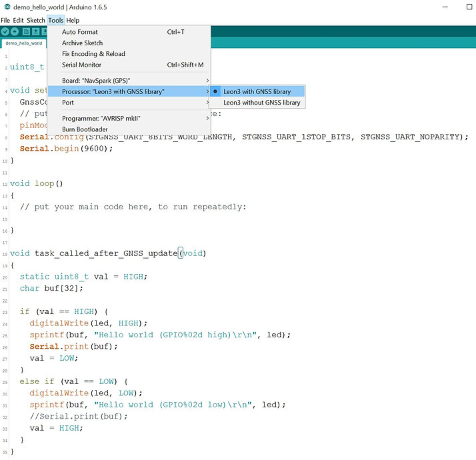Maximize the Arduino window
Image resolution: width=476 pixels, height=460 pixels.
pyautogui.click(x=469, y=7)
